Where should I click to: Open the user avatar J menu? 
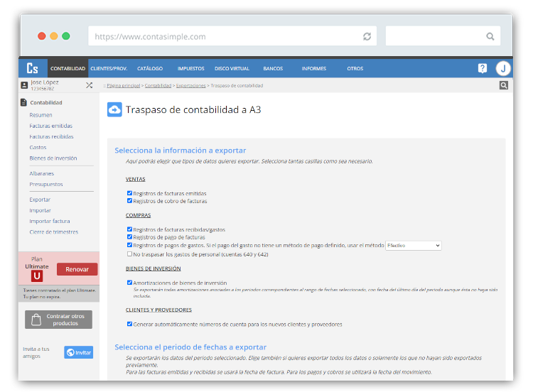point(503,68)
